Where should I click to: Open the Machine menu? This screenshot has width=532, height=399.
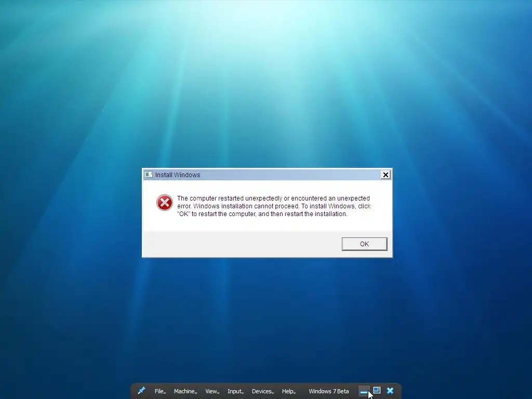[x=185, y=391]
